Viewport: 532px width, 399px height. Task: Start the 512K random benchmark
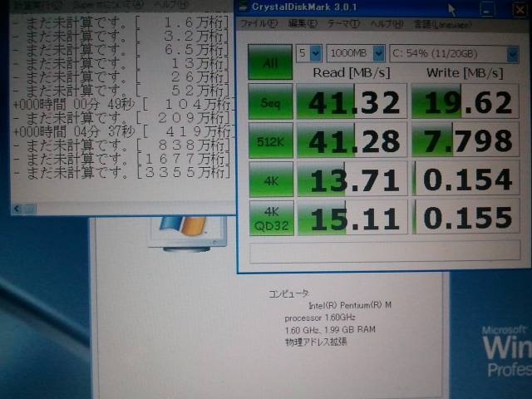270,140
